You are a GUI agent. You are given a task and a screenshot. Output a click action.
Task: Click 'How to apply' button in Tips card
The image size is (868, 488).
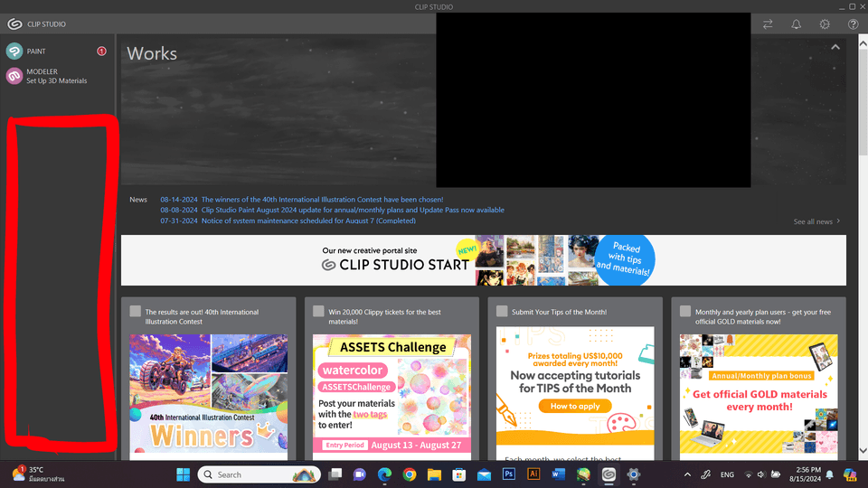pyautogui.click(x=575, y=406)
